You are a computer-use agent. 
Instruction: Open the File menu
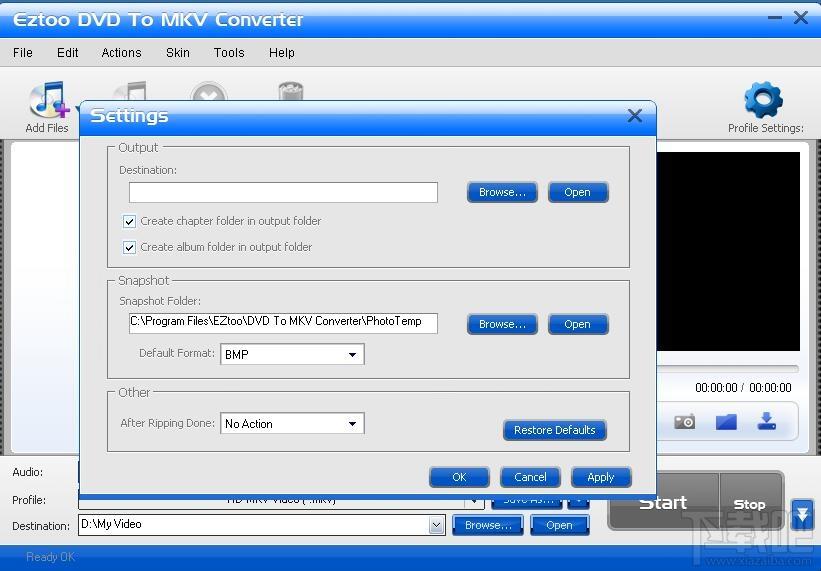coord(23,53)
